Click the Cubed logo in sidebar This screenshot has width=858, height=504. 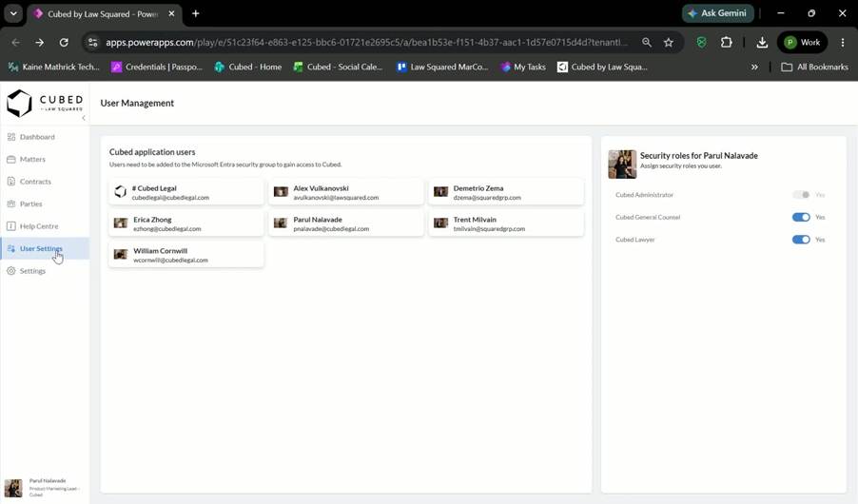tap(45, 103)
